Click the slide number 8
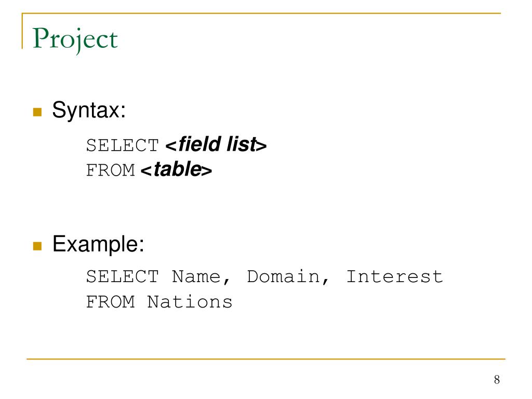Screen dimensions: 532x399 click(497, 380)
